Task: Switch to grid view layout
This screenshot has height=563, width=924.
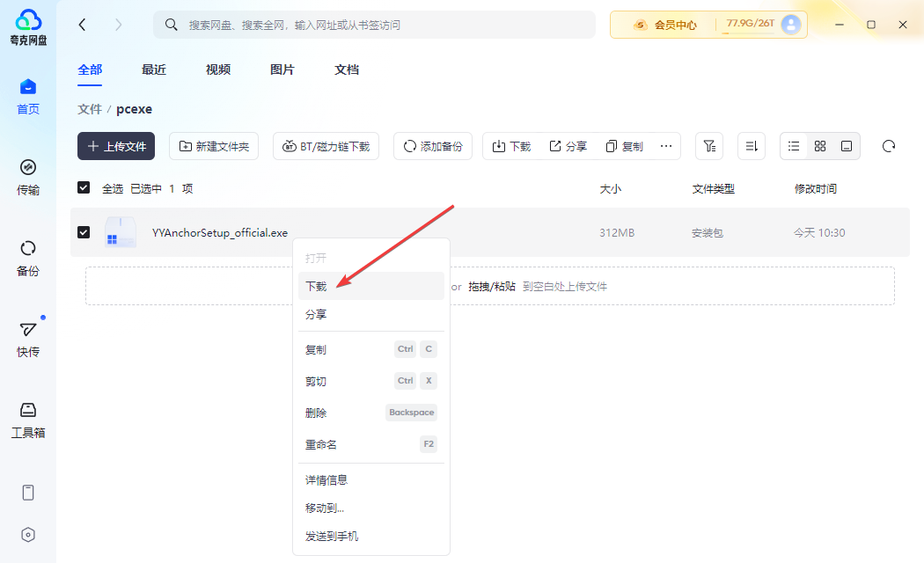Action: (x=820, y=146)
